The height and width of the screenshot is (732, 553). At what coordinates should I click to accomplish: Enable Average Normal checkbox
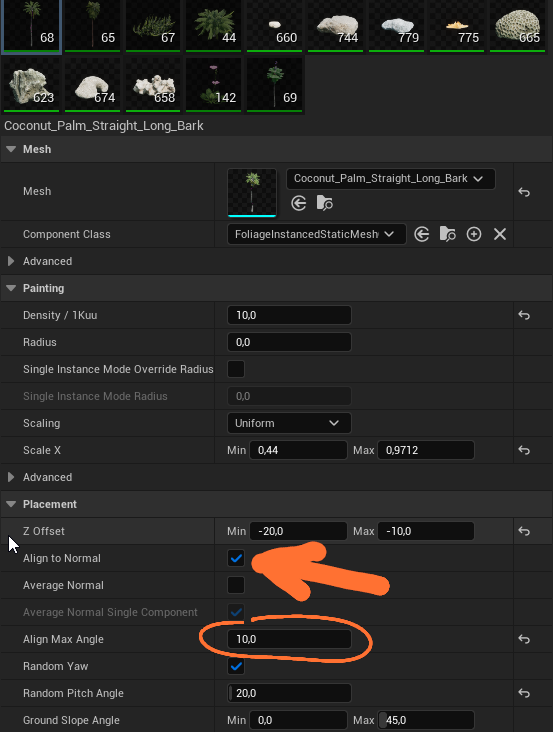(236, 585)
